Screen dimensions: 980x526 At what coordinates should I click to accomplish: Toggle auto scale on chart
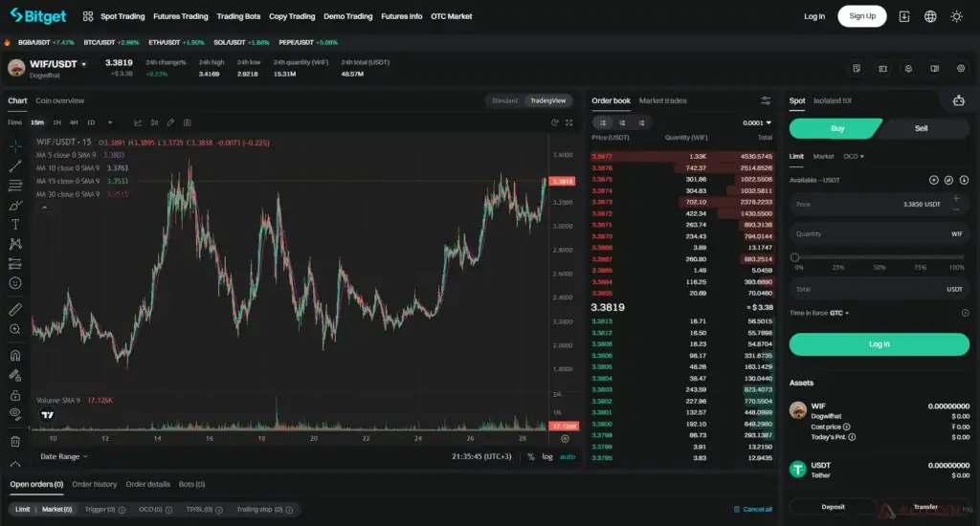pyautogui.click(x=568, y=456)
